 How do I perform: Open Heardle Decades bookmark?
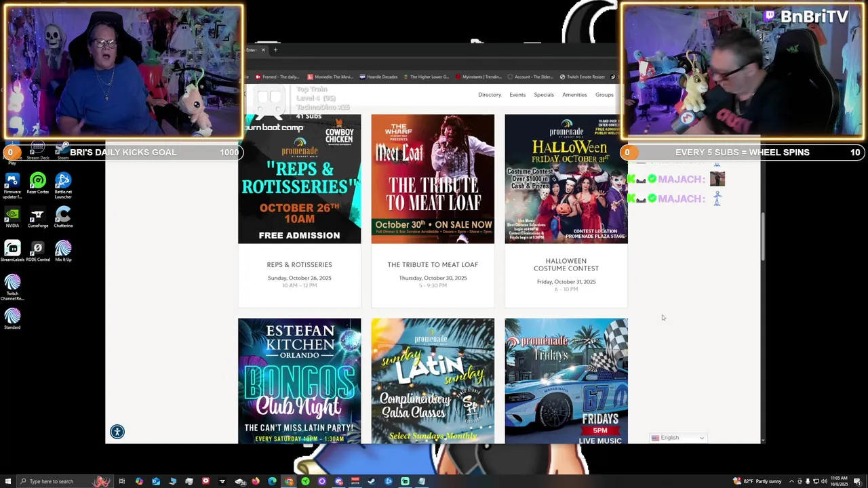tap(379, 77)
